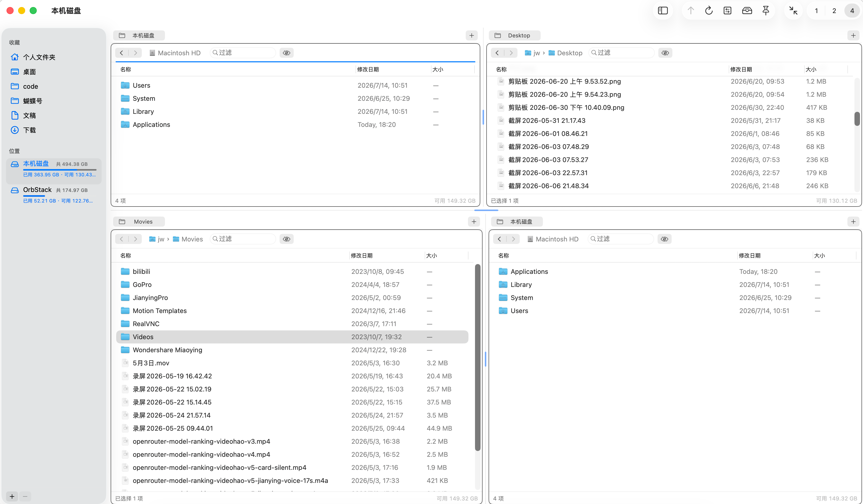863x504 pixels.
Task: Click the sidebar add (+) button
Action: pos(12,496)
